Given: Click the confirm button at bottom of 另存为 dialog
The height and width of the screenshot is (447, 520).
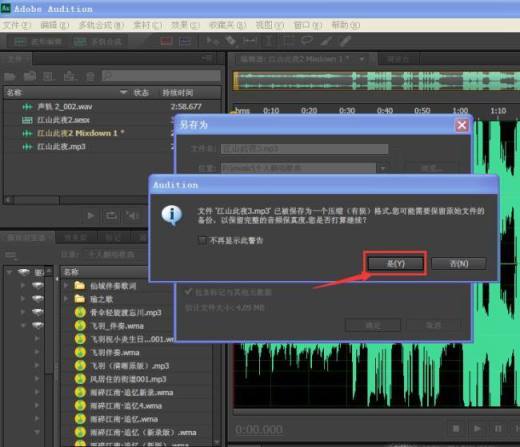Looking at the screenshot, I should click(x=372, y=325).
